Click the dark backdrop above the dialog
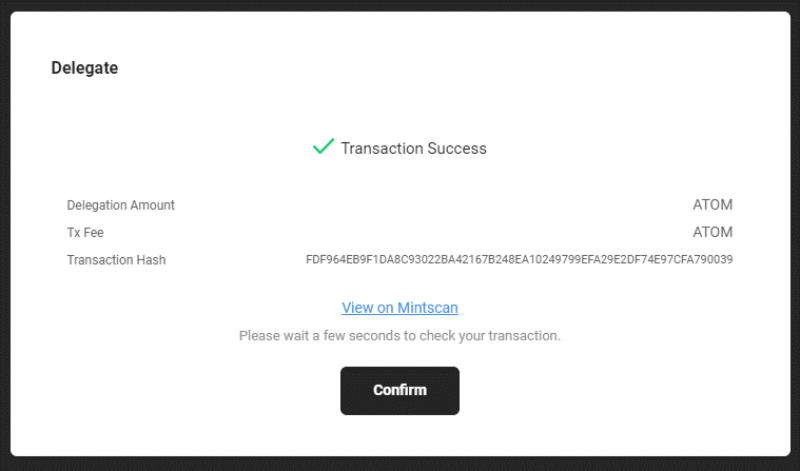Viewport: 800px width, 471px height. tap(400, 5)
